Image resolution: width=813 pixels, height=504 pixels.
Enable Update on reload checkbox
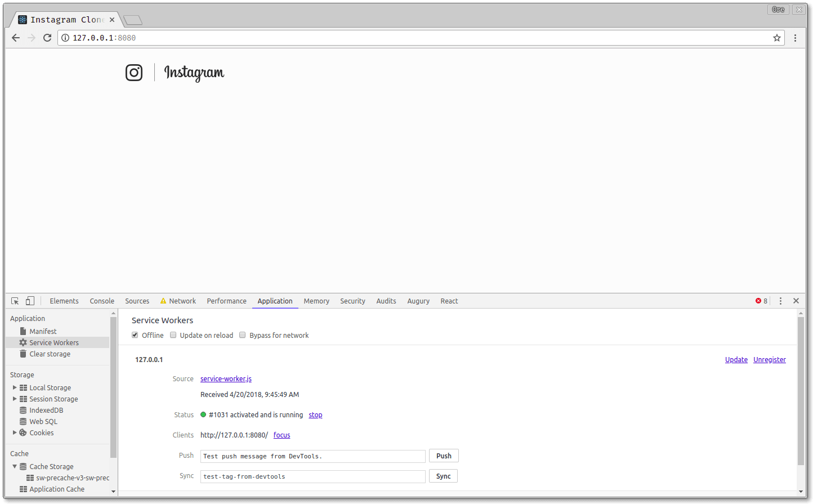tap(173, 335)
